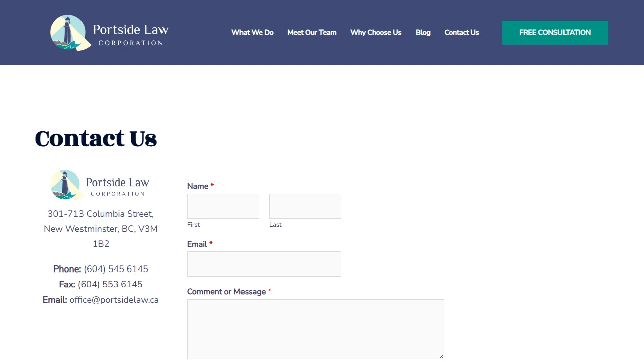
Task: Go to Meet Our Team page
Action: coord(312,33)
